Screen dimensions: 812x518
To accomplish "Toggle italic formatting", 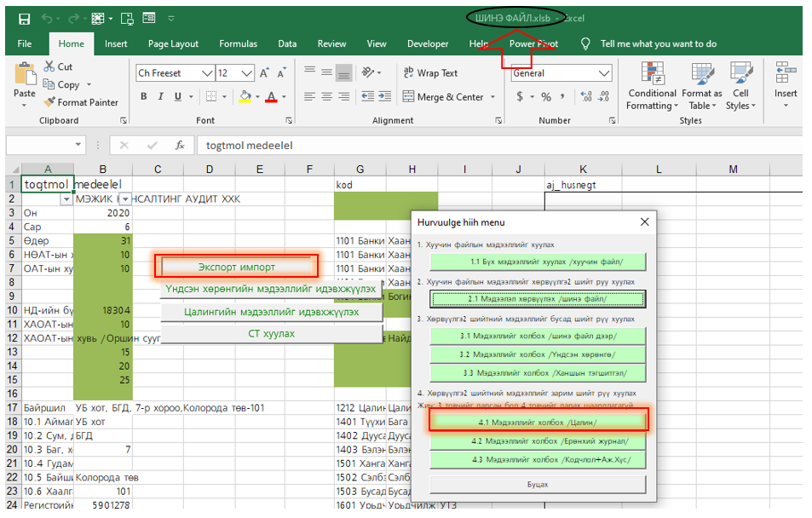I will [162, 97].
